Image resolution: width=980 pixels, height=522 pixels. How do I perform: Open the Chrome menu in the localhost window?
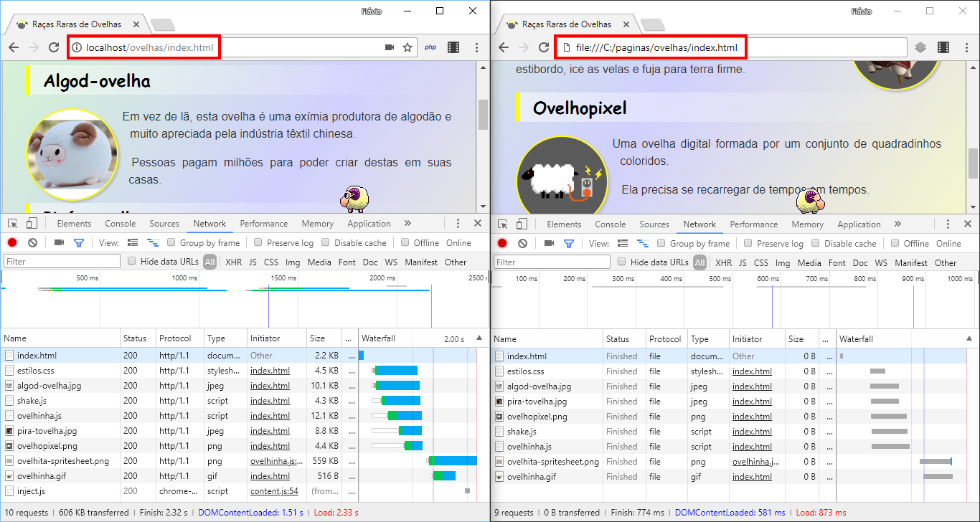(476, 47)
